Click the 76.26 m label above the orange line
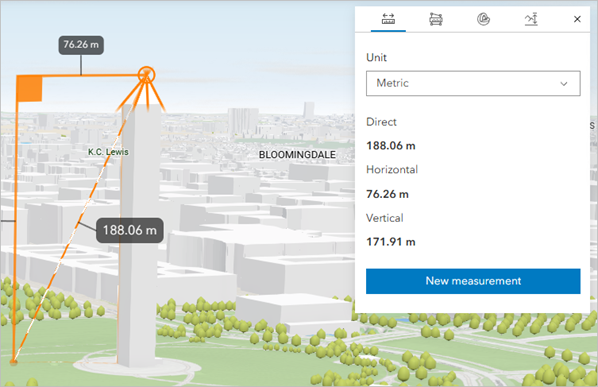 tap(81, 45)
